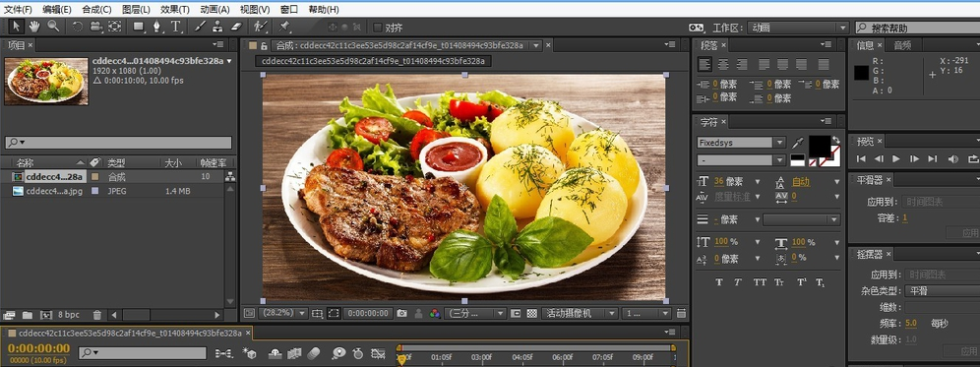Open the Fixedsys font family dropdown
Viewport: 980px width, 367px height.
pyautogui.click(x=741, y=143)
